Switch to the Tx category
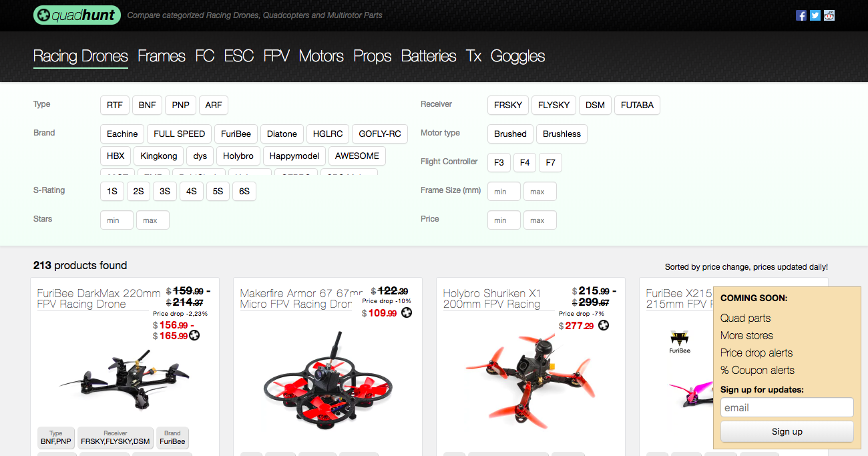The width and height of the screenshot is (868, 456). coord(474,56)
